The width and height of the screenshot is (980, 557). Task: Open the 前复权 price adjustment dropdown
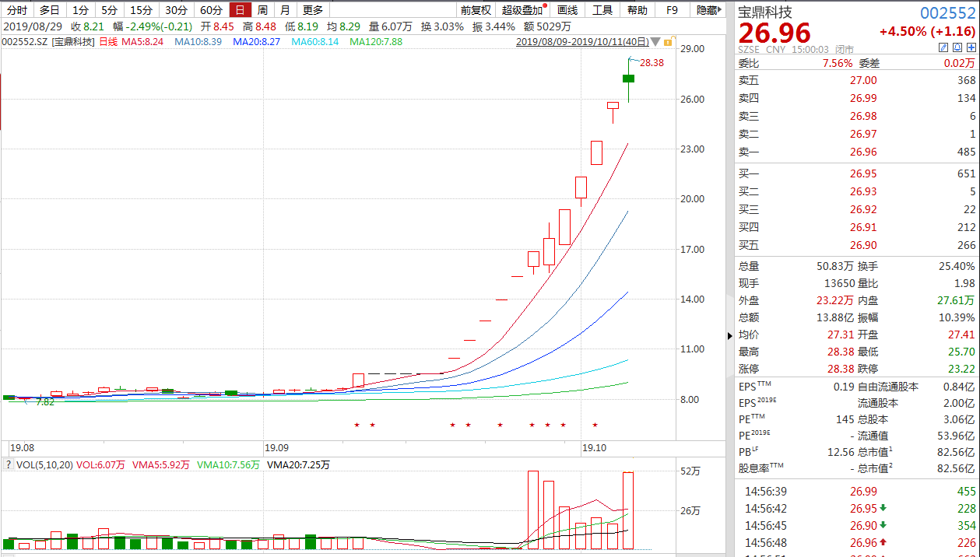click(x=476, y=10)
